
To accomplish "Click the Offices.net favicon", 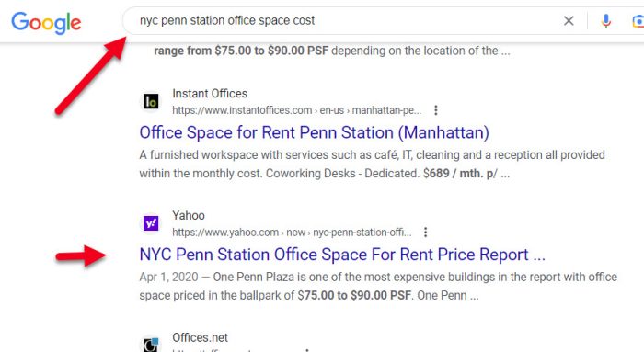I will [151, 344].
